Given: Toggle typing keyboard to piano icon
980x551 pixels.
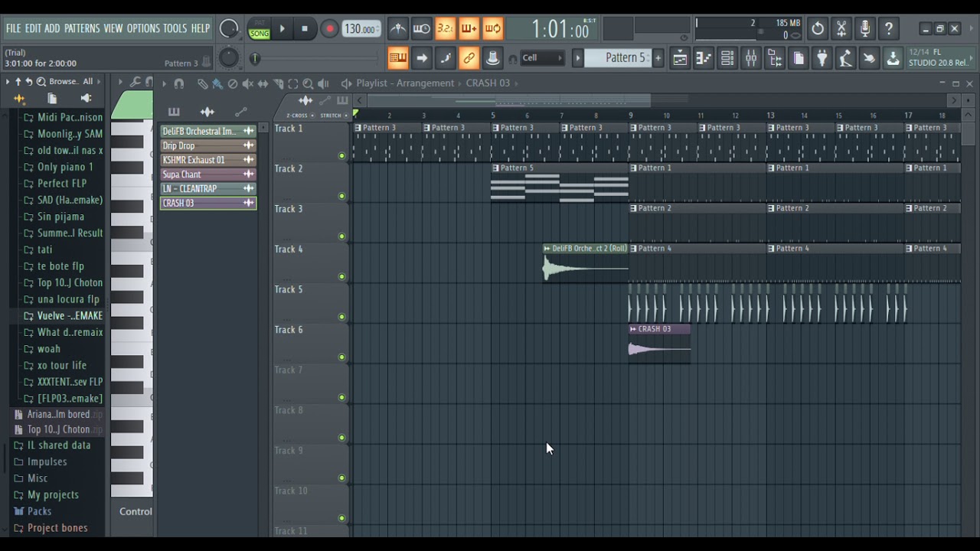Looking at the screenshot, I should [397, 58].
